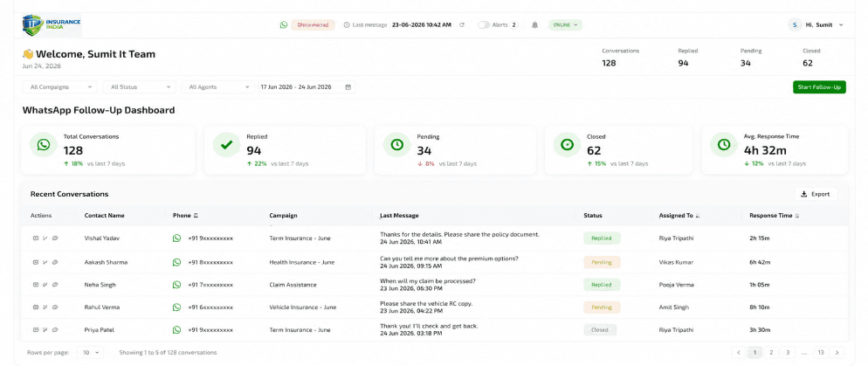The height and width of the screenshot is (366, 868).
Task: Open the All Campaigns dropdown
Action: [59, 87]
